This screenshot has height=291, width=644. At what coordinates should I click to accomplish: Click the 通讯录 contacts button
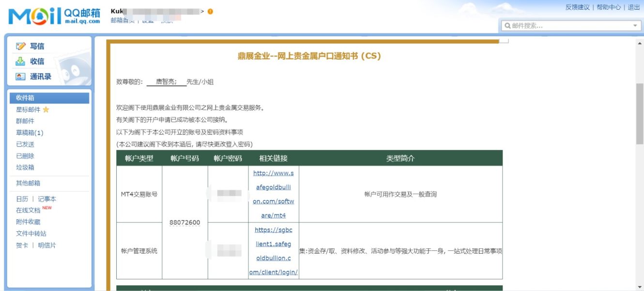click(x=41, y=77)
